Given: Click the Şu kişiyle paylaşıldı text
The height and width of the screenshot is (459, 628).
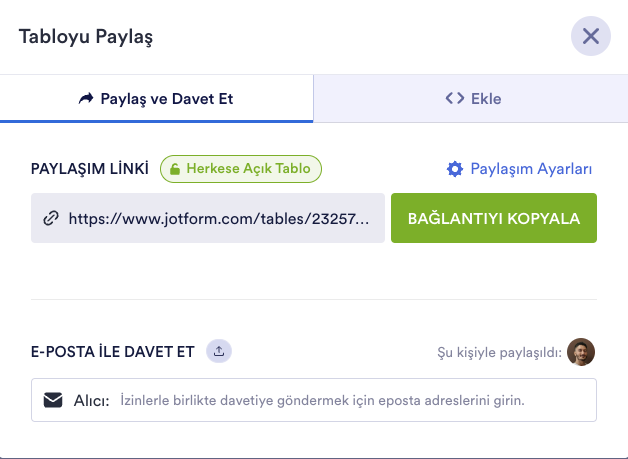Looking at the screenshot, I should point(499,352).
